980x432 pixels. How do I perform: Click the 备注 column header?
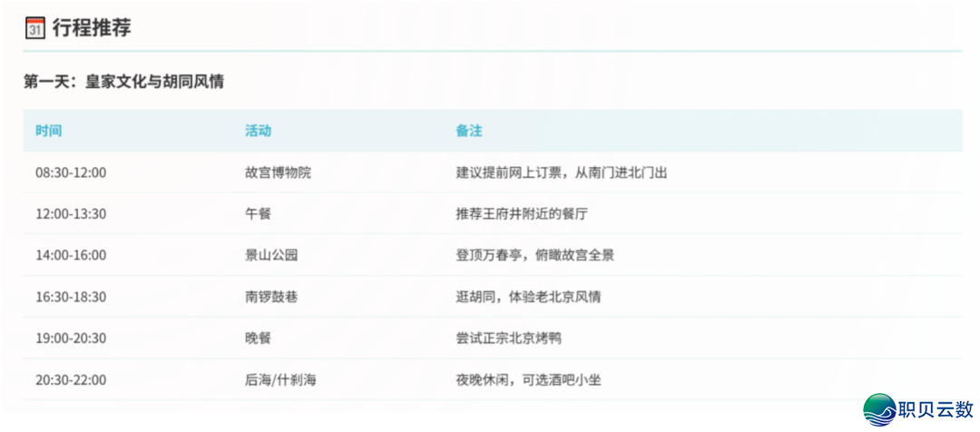click(x=469, y=131)
